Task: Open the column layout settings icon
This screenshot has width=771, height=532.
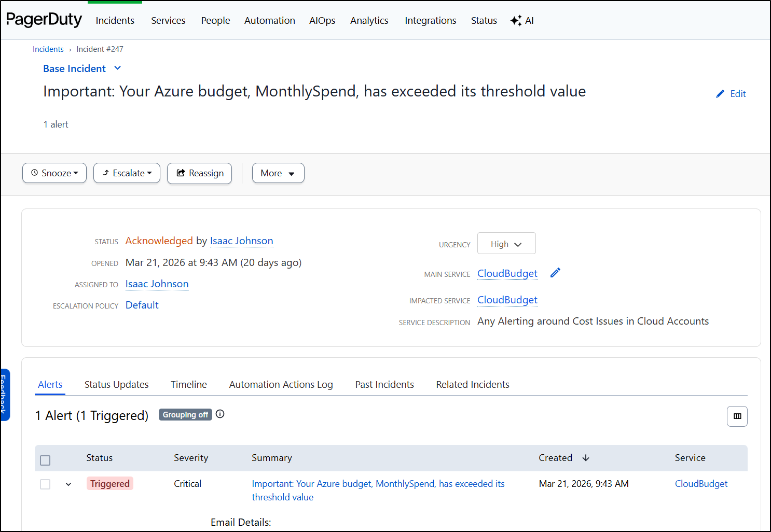Action: (737, 416)
